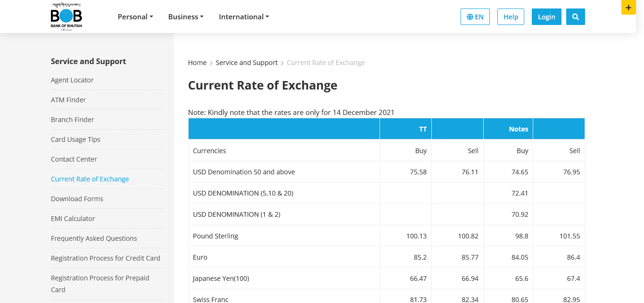The height and width of the screenshot is (303, 644).
Task: Go to Home breadcrumb link
Action: point(197,63)
